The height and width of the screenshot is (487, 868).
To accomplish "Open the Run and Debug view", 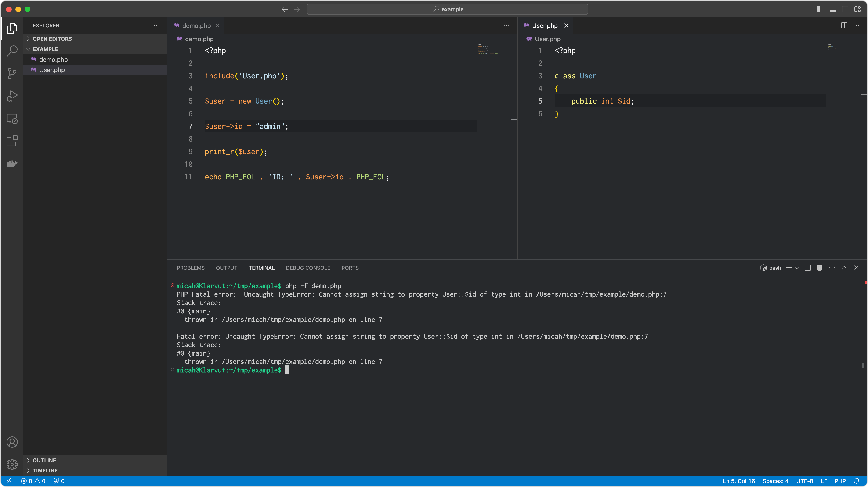I will 12,96.
